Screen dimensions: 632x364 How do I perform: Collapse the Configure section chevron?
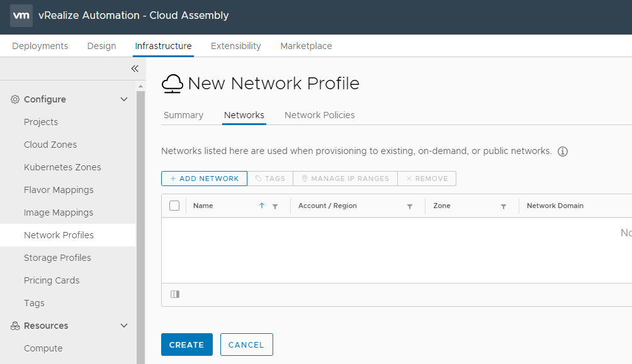pyautogui.click(x=124, y=99)
